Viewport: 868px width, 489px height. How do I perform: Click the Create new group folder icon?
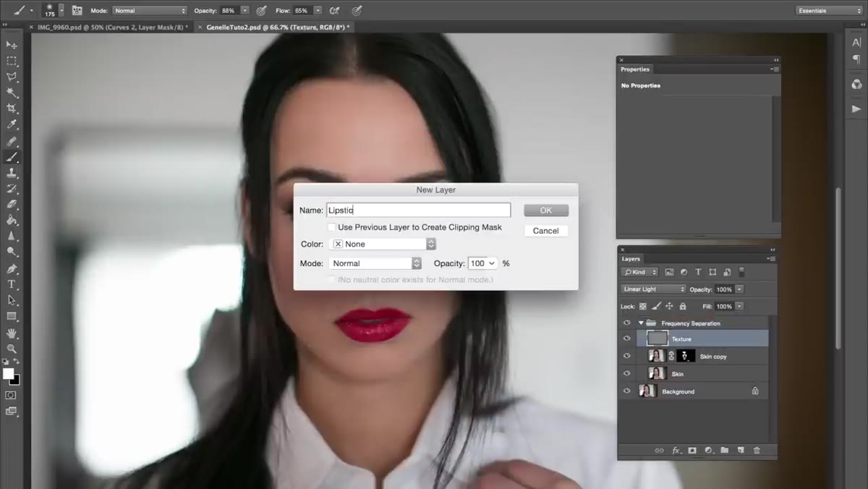coord(724,450)
